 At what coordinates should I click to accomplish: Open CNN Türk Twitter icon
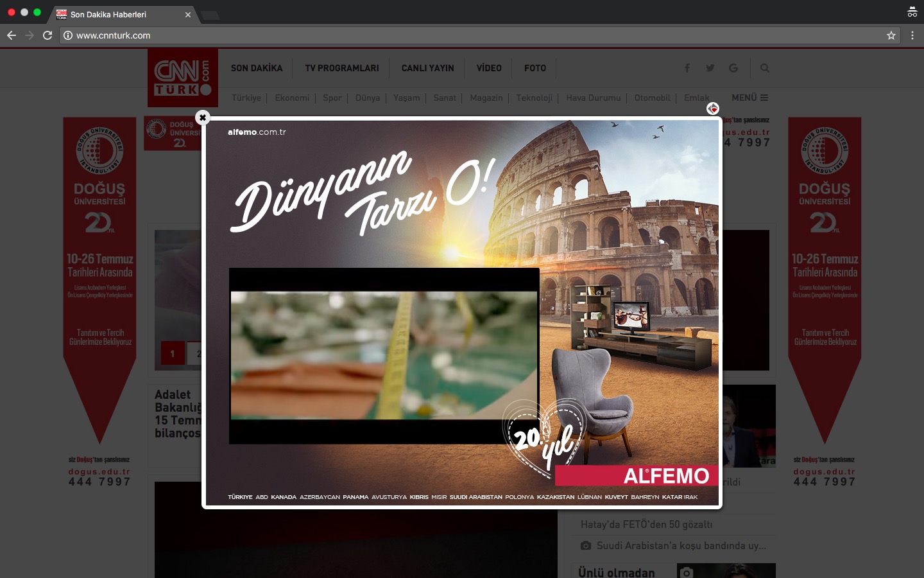(710, 68)
